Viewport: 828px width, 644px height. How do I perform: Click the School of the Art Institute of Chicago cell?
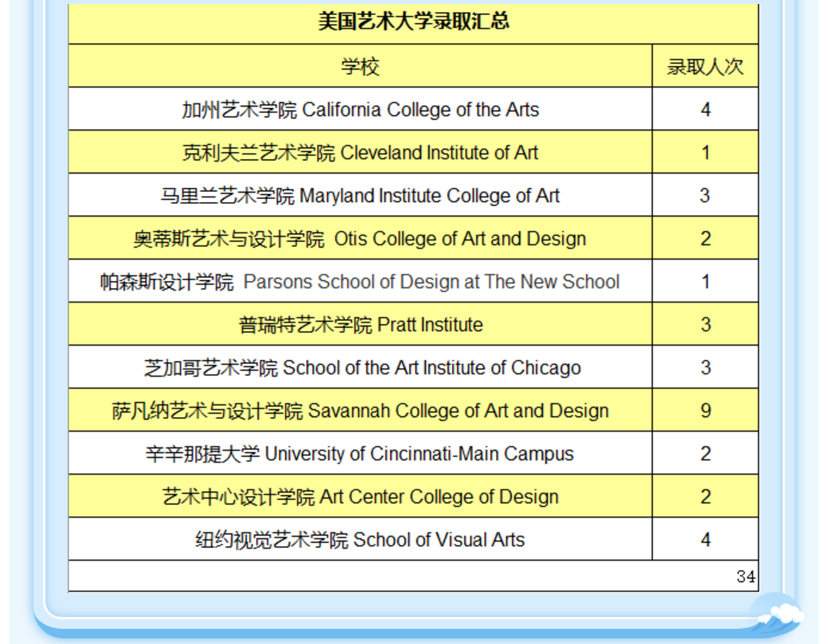coord(360,368)
